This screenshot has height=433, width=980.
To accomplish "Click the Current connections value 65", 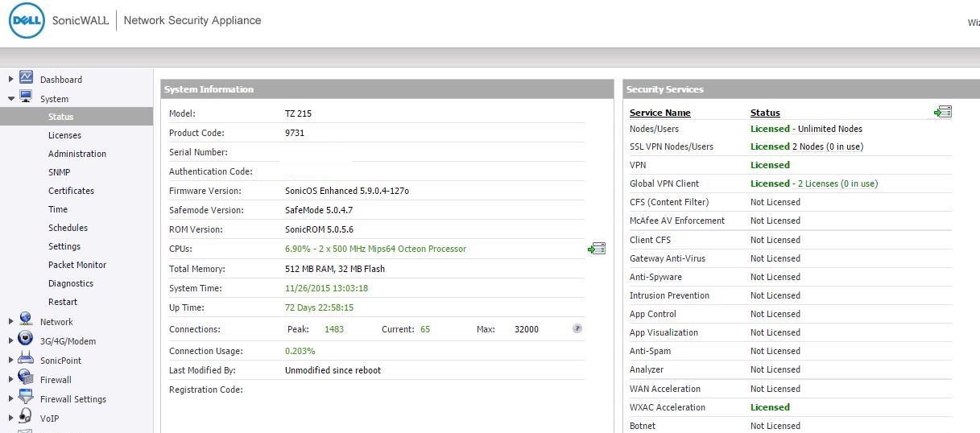I will click(425, 329).
